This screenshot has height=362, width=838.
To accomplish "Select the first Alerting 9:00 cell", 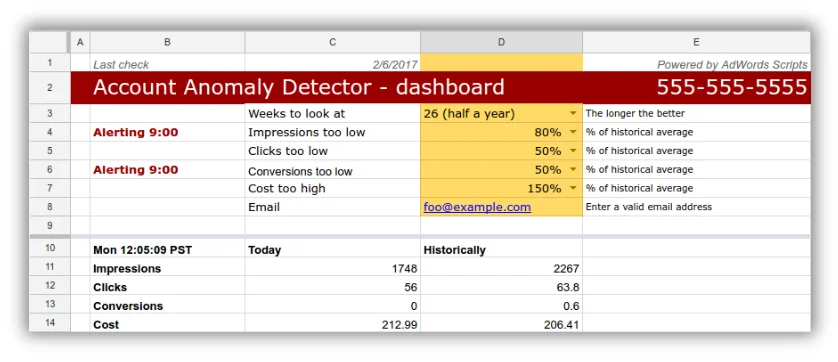I will pos(167,132).
